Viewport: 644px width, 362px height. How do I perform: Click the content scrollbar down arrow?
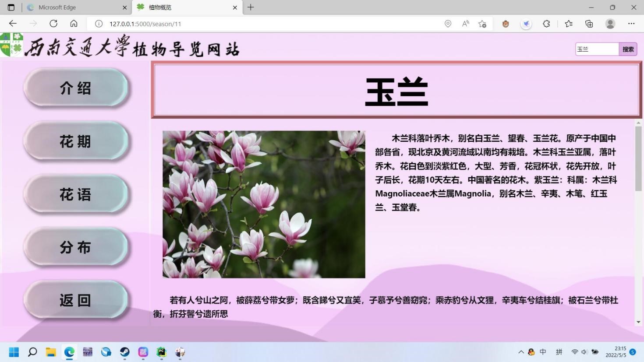click(x=638, y=322)
